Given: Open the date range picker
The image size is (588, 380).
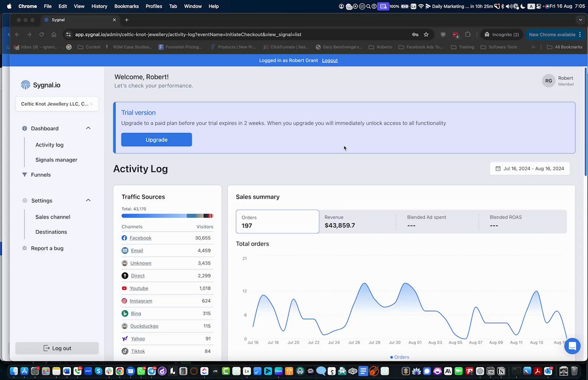Looking at the screenshot, I should click(530, 169).
